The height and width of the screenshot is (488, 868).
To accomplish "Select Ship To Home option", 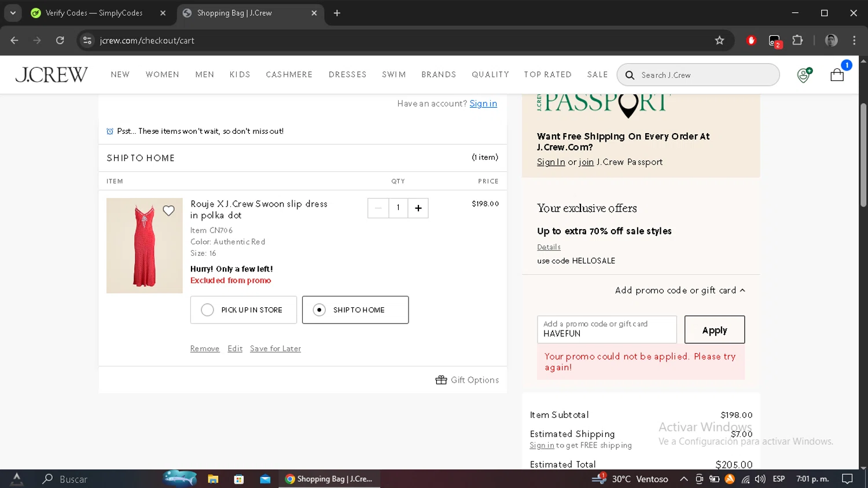I will pyautogui.click(x=355, y=310).
